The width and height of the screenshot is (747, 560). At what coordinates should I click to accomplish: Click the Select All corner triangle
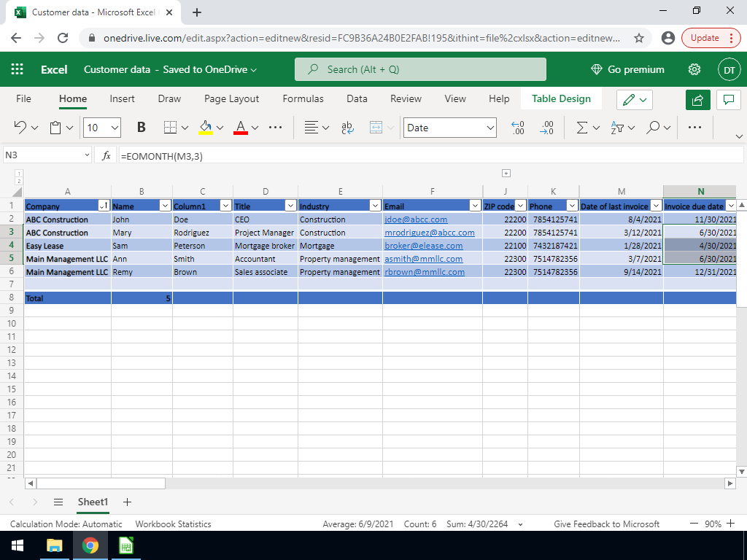click(18, 192)
